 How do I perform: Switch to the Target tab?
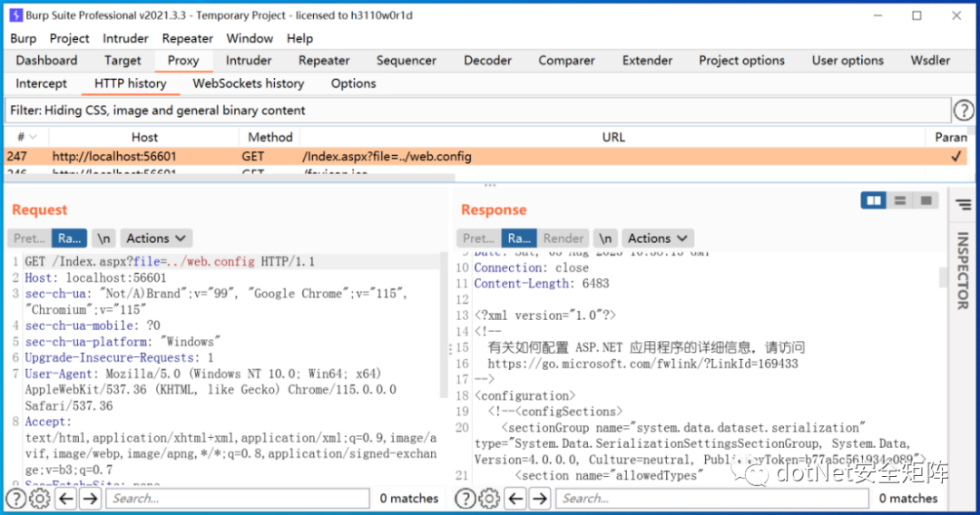[x=122, y=61]
